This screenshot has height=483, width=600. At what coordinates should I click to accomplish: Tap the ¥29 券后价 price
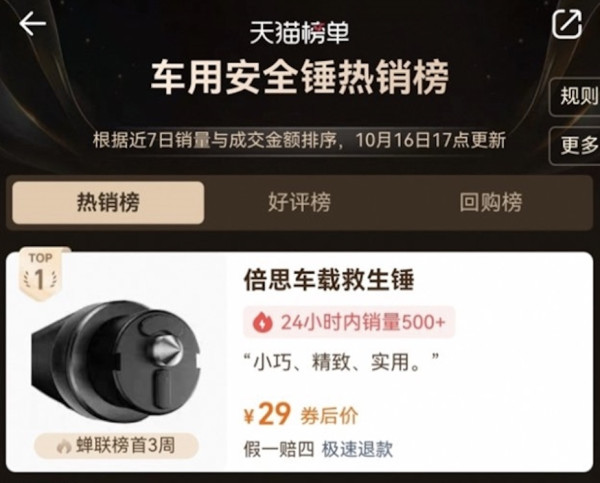tap(301, 415)
